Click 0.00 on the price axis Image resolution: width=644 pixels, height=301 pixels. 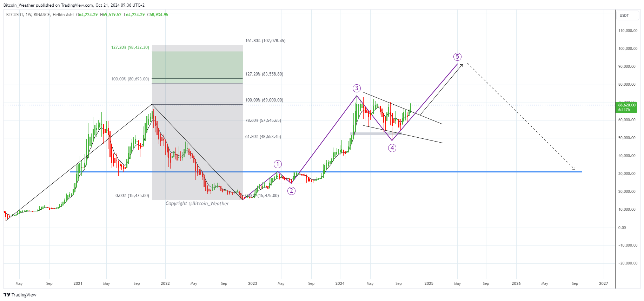coord(622,228)
